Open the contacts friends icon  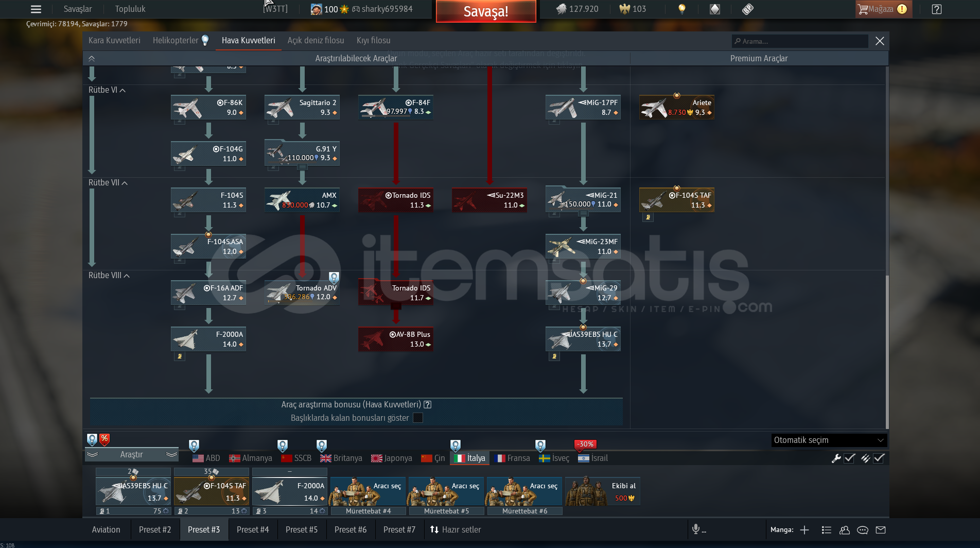click(845, 529)
